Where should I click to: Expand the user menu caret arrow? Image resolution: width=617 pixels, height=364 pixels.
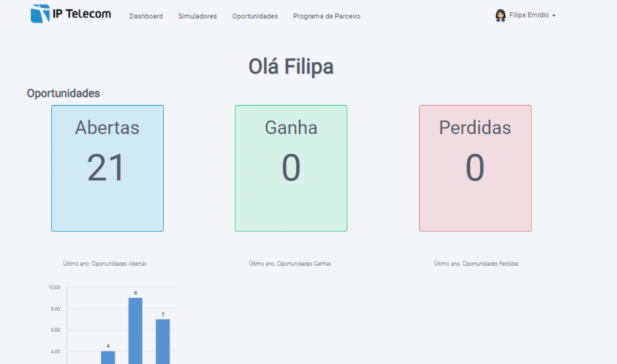(x=554, y=16)
